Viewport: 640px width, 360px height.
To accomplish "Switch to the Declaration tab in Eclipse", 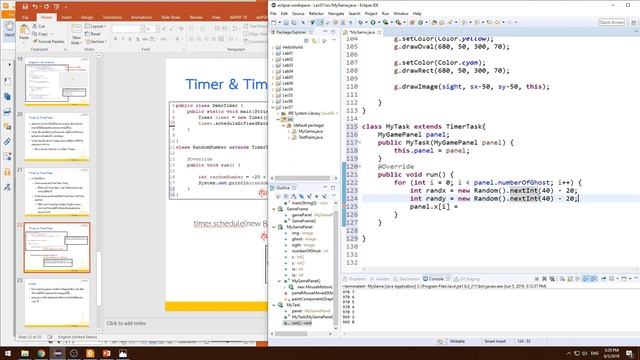I will click(x=407, y=279).
